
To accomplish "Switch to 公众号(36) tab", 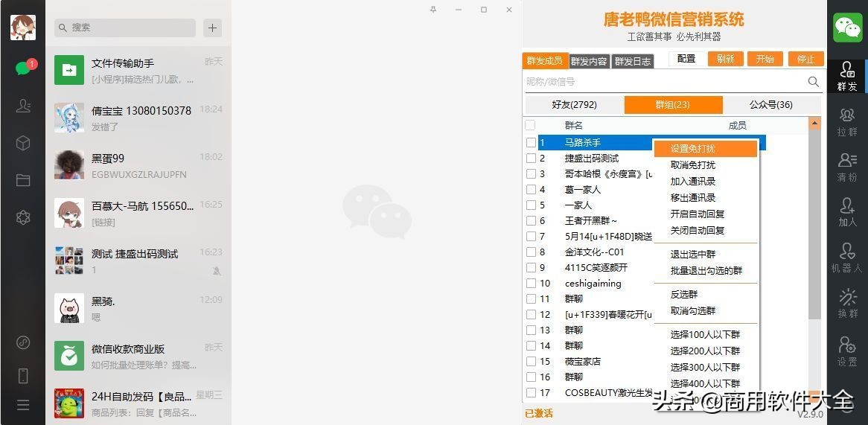I will pyautogui.click(x=772, y=105).
